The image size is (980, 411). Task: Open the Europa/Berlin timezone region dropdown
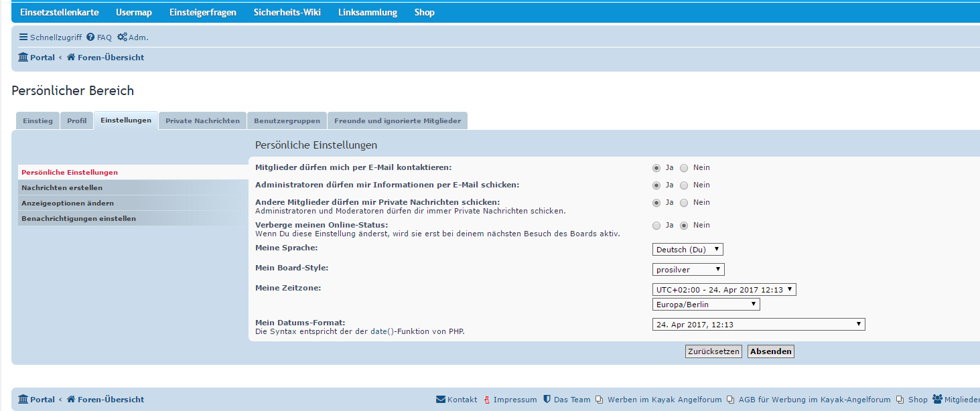[706, 305]
